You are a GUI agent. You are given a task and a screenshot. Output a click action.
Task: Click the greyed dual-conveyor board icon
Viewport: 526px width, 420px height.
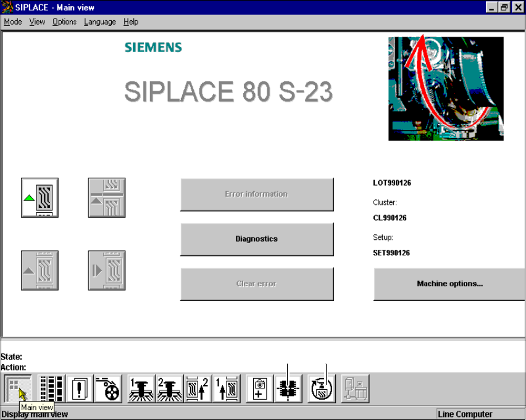pos(107,197)
